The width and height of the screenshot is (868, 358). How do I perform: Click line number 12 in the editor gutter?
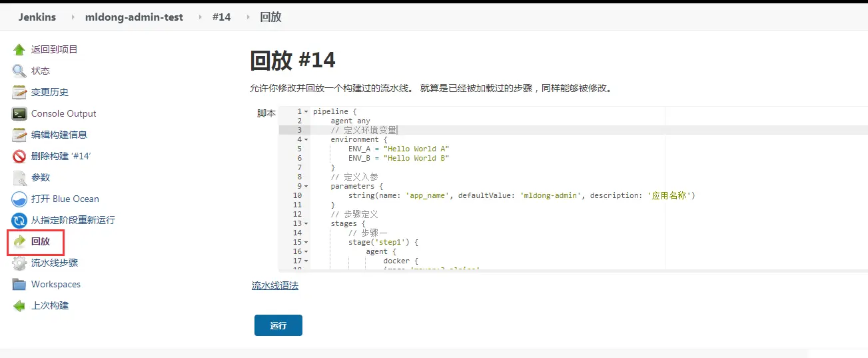(297, 214)
